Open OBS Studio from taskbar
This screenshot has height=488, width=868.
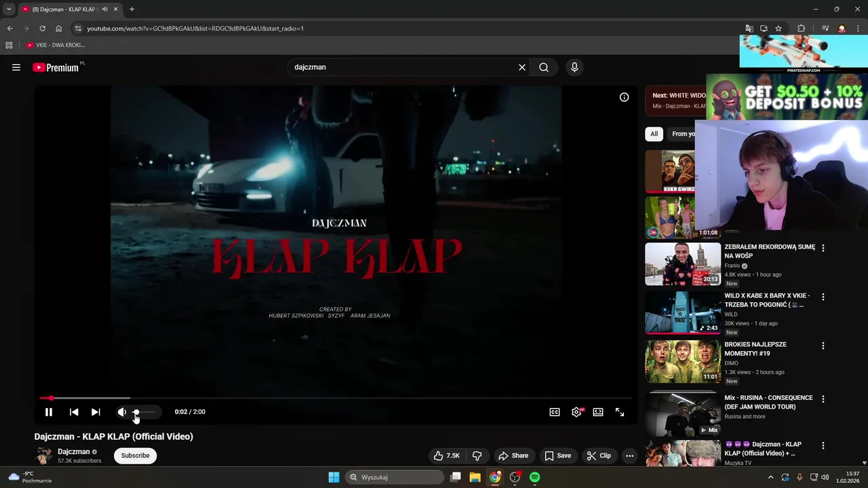pos(515,477)
